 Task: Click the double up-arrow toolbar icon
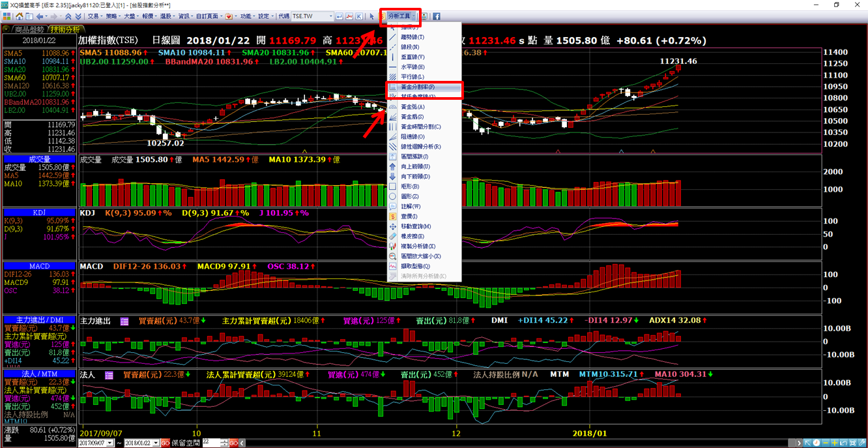69,16
